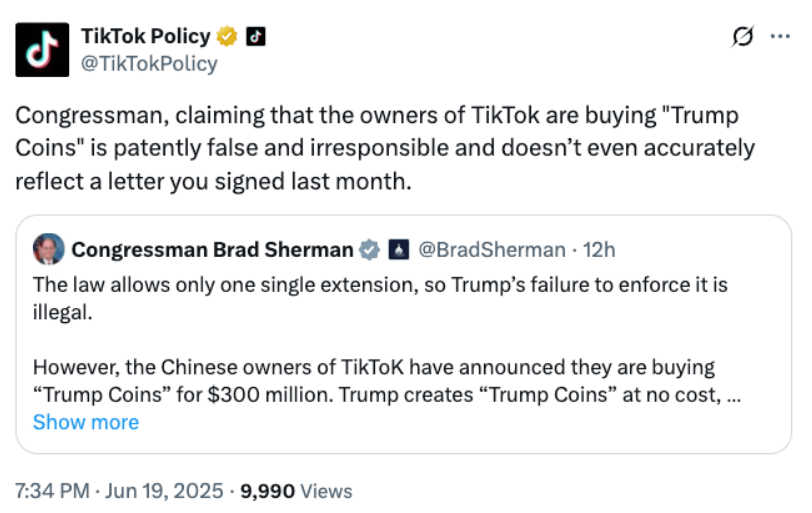Open the @TikTokPolicy handle link
Image resolution: width=812 pixels, height=513 pixels.
(149, 64)
